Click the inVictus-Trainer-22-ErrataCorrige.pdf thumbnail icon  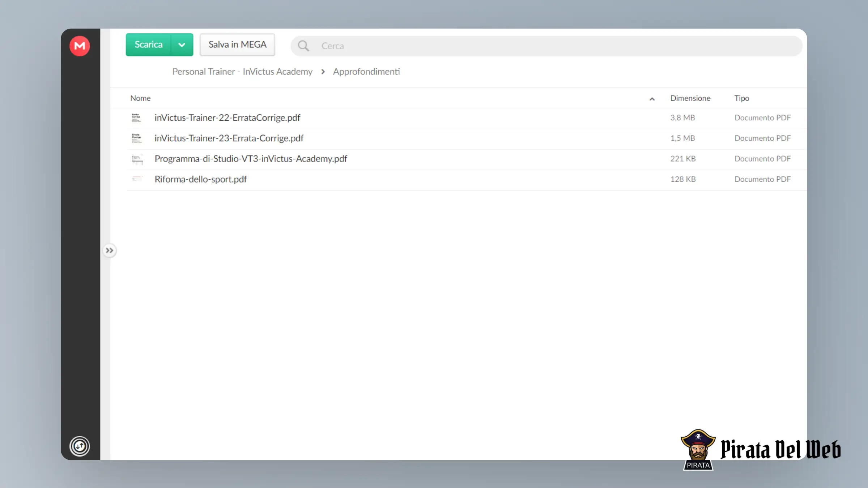click(x=137, y=118)
